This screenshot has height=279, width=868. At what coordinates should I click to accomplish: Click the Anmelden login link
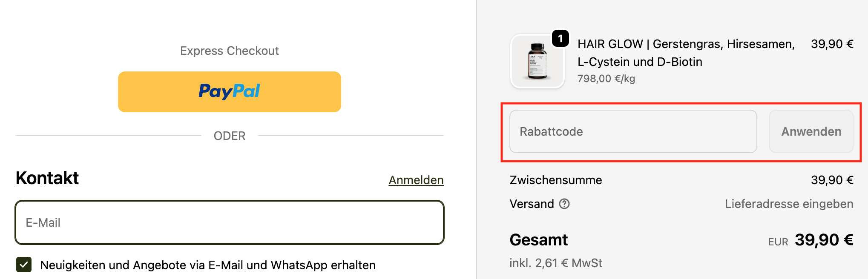pyautogui.click(x=416, y=180)
